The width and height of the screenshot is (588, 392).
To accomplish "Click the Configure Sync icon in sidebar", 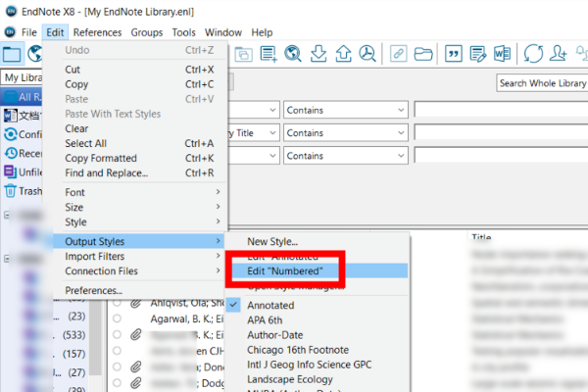I will tap(11, 134).
